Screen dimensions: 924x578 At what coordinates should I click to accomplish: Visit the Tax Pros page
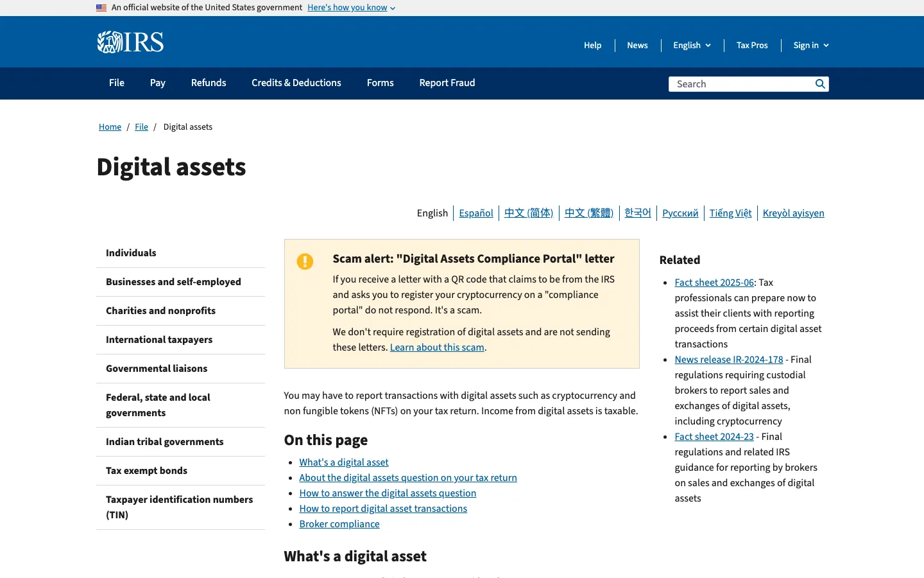point(752,45)
